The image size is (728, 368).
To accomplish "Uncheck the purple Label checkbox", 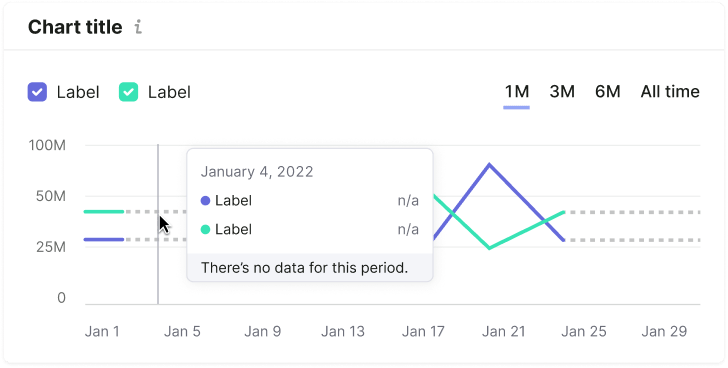I will point(37,92).
